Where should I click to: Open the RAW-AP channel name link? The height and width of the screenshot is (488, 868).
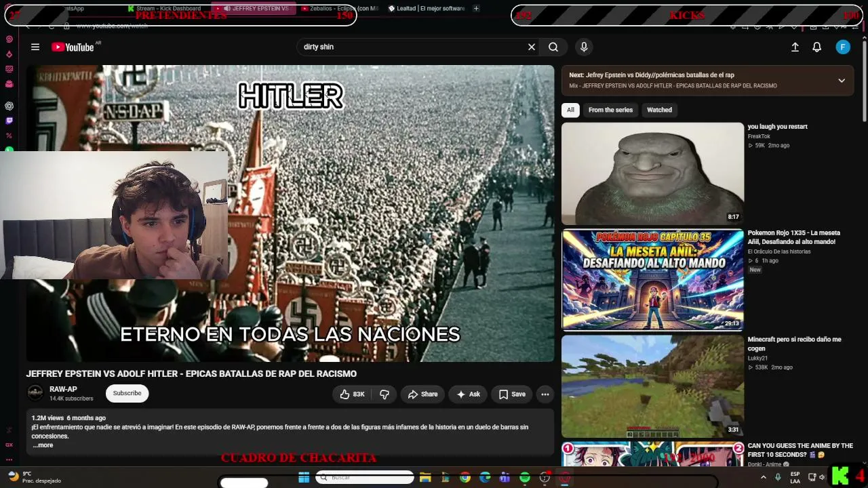(63, 389)
